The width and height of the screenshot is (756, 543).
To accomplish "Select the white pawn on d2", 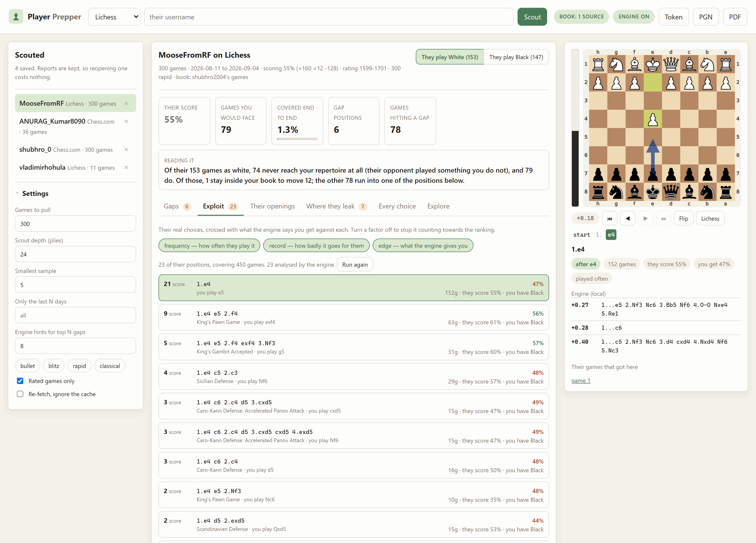I will [671, 83].
